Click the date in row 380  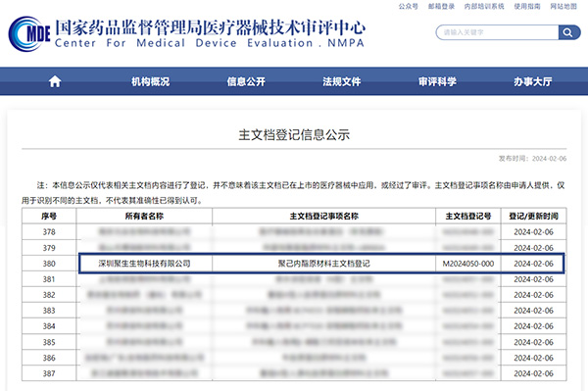tap(534, 264)
